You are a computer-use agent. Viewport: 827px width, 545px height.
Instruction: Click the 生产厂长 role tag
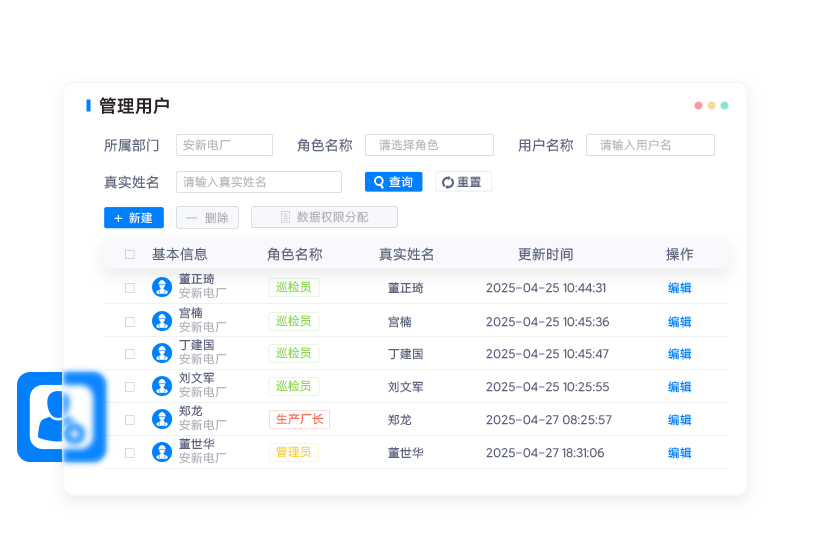point(299,419)
